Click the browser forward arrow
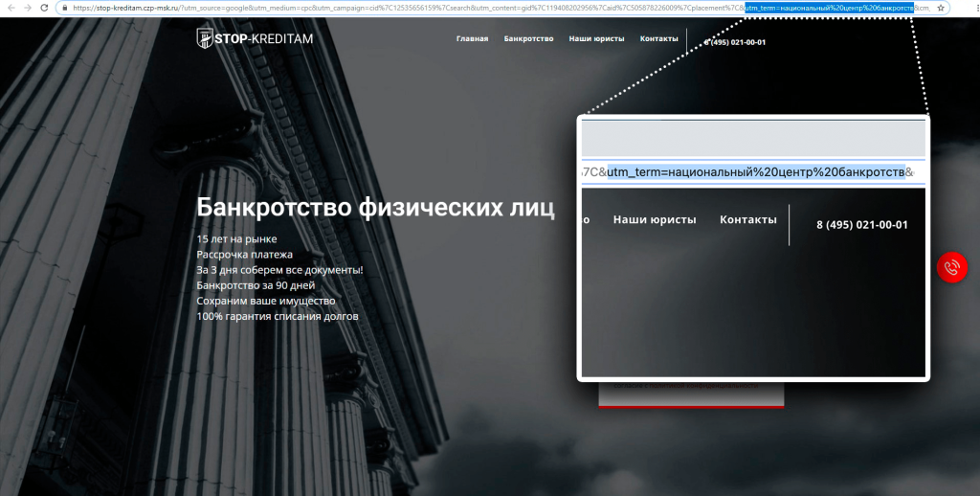The height and width of the screenshot is (496, 980). 28,8
